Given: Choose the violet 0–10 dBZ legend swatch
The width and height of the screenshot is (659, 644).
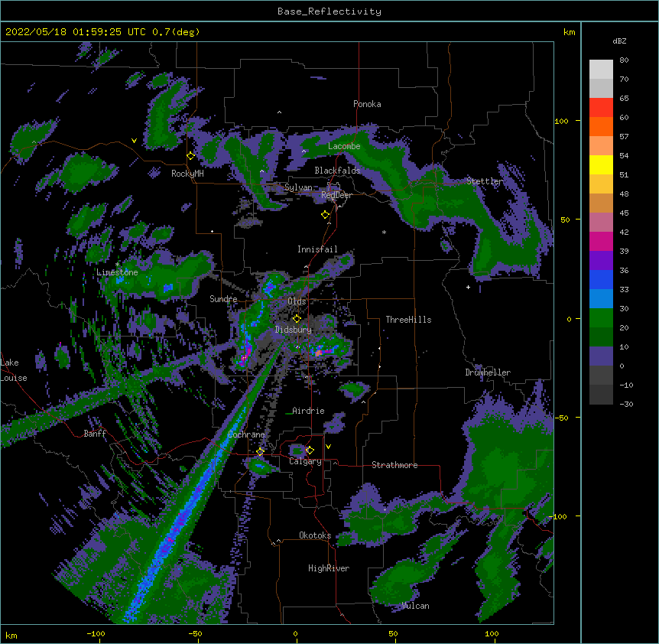Looking at the screenshot, I should (601, 356).
